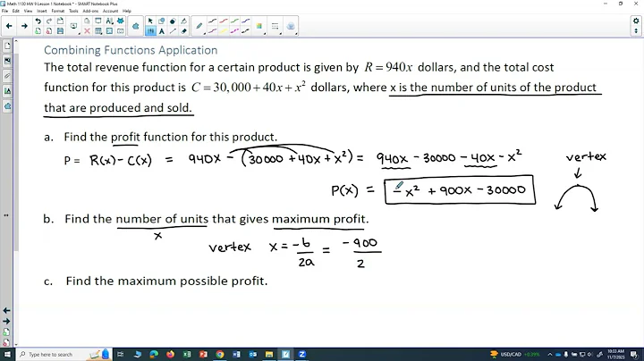Open Page Sorter side tab
The image size is (644, 361).
7,46
